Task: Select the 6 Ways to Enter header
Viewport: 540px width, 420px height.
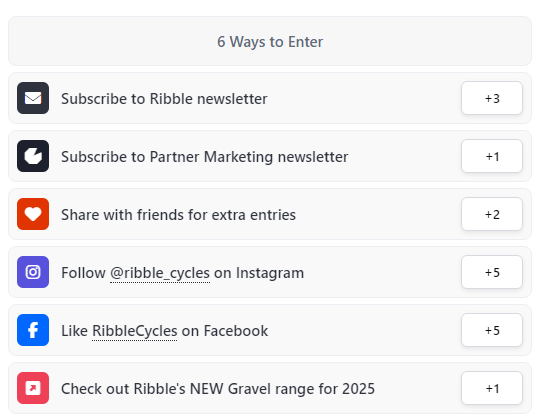Action: (270, 41)
